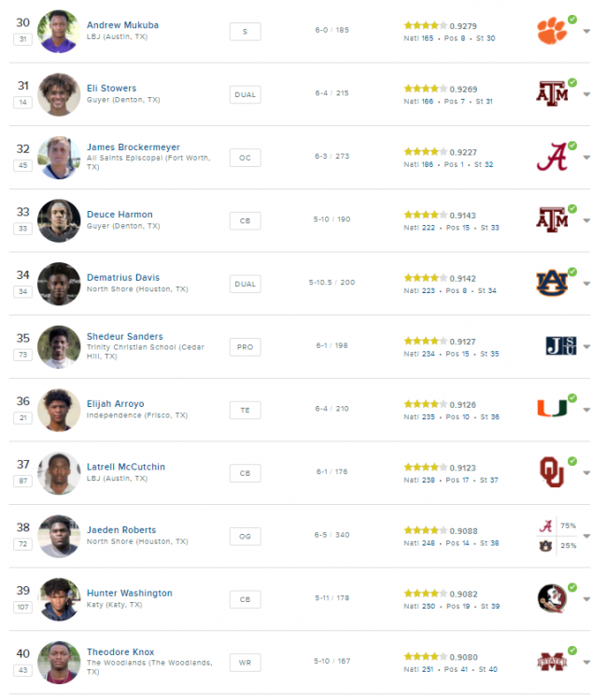The image size is (606, 700).
Task: Click Hunter Washington's player photo
Action: (59, 599)
